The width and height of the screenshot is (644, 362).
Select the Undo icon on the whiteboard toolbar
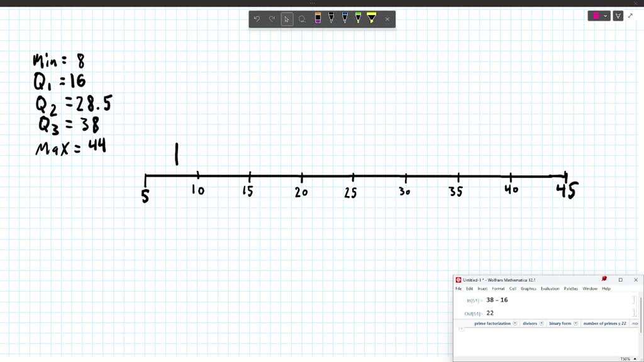click(x=257, y=19)
